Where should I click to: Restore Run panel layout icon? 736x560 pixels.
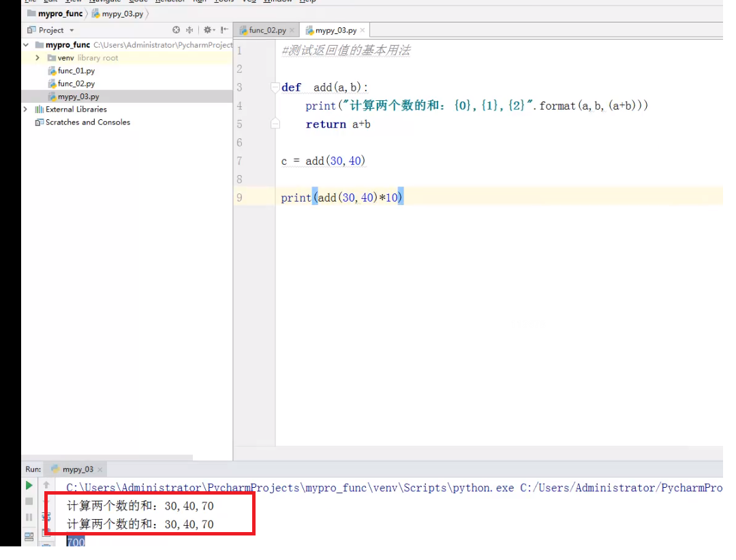[29, 537]
